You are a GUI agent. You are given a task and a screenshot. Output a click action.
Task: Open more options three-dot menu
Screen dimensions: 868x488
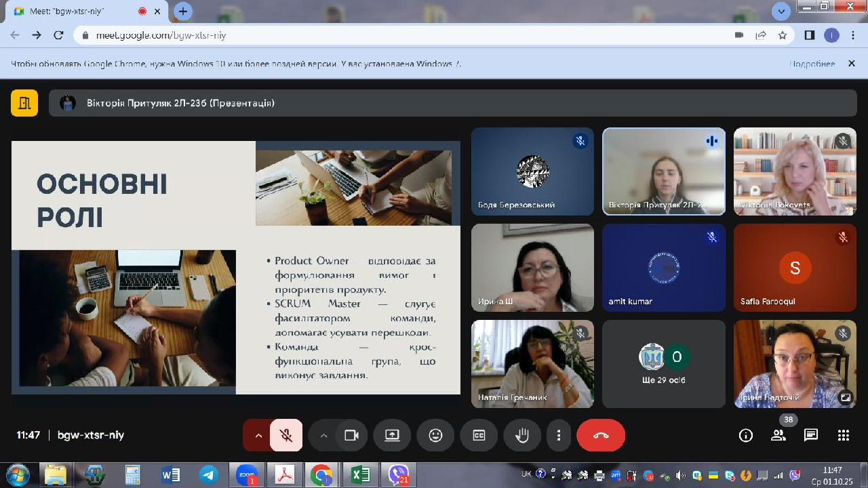pos(559,435)
